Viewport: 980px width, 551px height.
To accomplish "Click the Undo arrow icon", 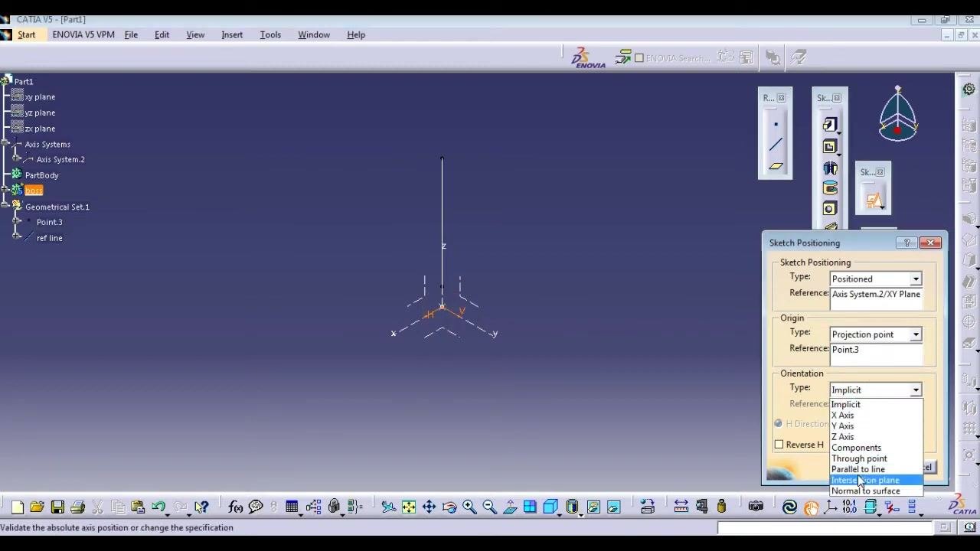I will point(158,507).
